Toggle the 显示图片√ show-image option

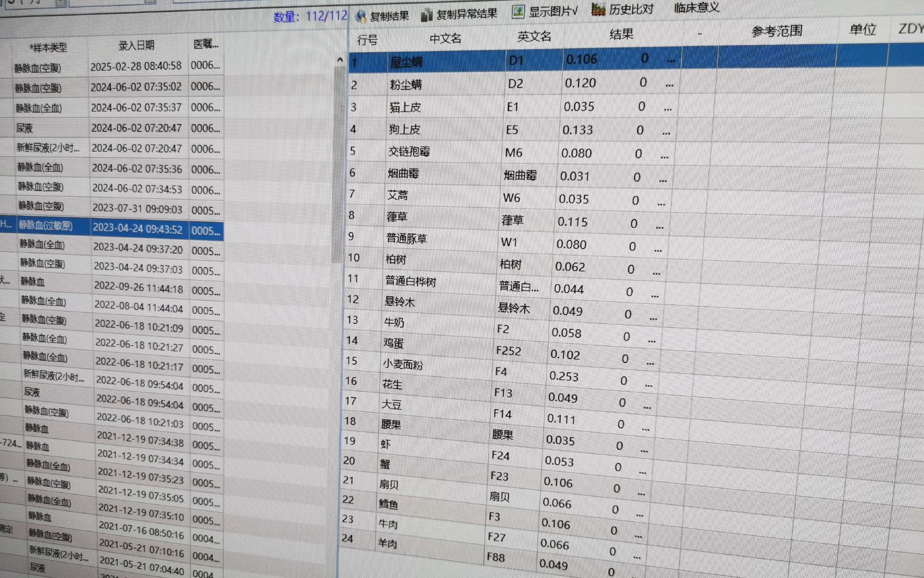click(x=553, y=11)
